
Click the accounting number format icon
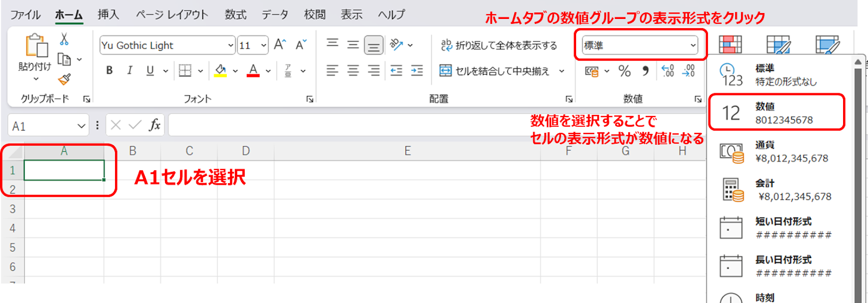[592, 71]
